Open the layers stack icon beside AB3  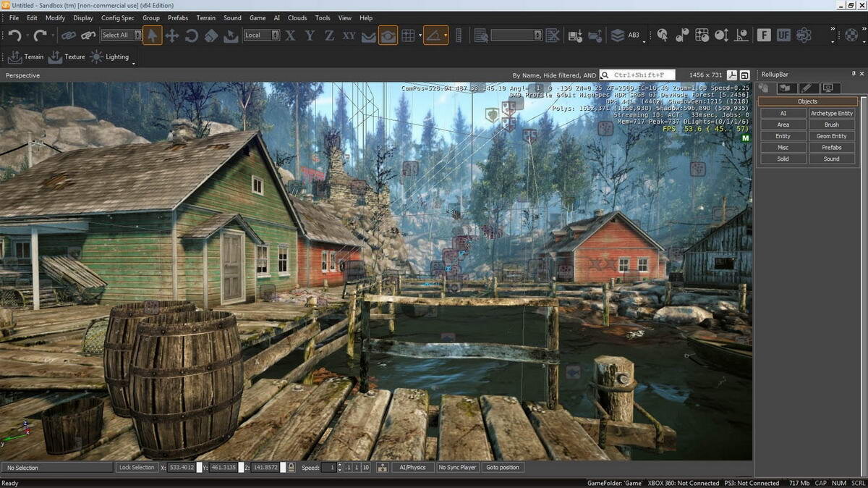pyautogui.click(x=617, y=35)
